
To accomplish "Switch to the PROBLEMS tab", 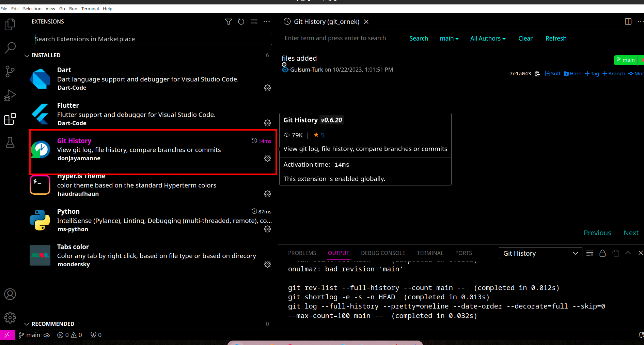I will click(x=302, y=253).
